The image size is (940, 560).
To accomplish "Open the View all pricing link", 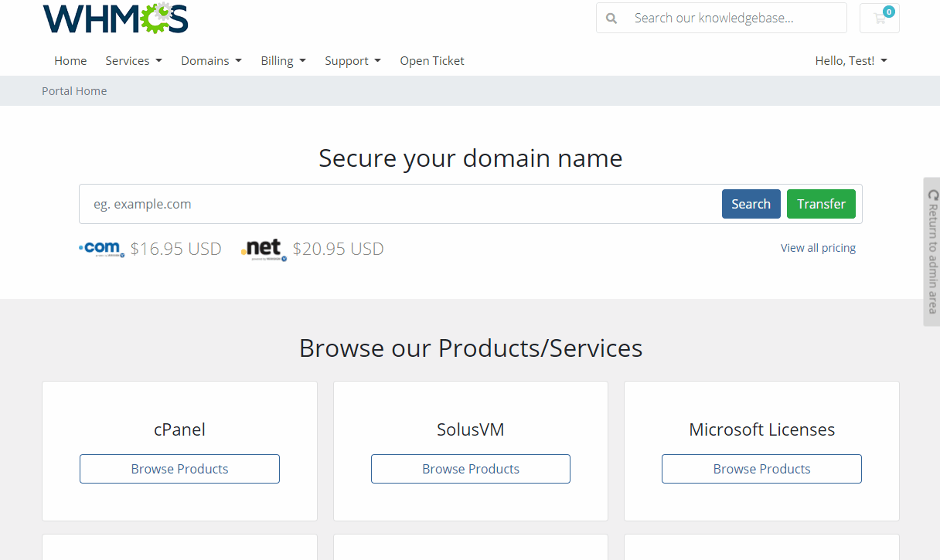I will click(818, 248).
